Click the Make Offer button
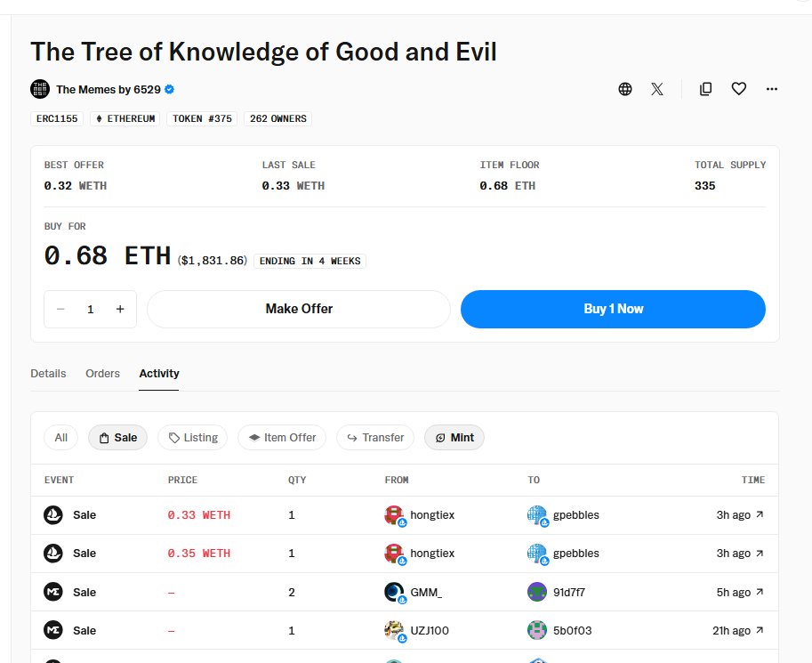The height and width of the screenshot is (663, 812). [x=299, y=309]
